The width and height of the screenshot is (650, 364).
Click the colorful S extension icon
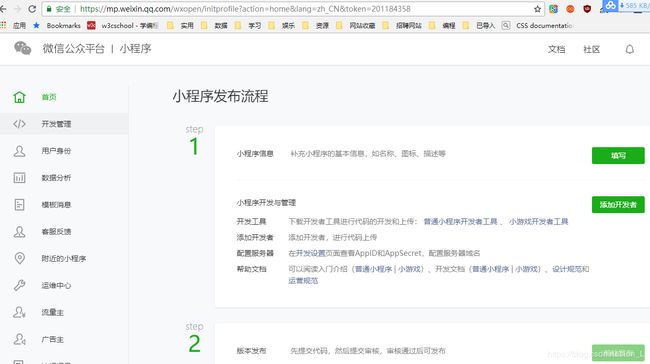[553, 9]
